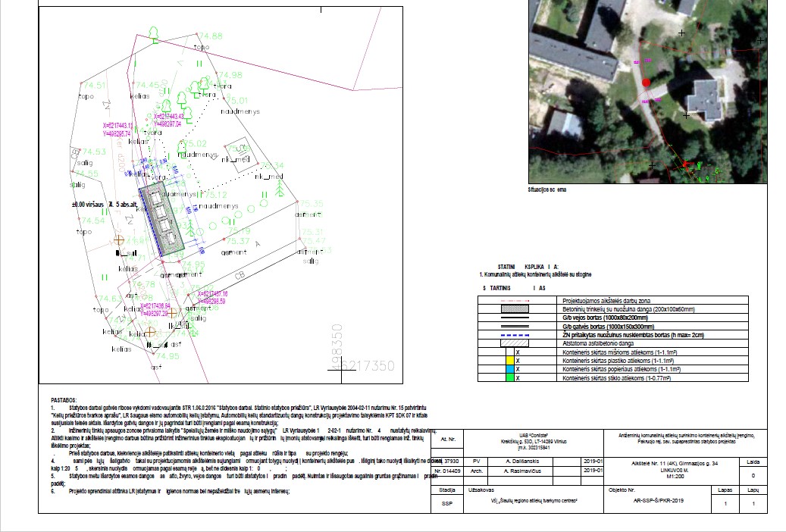Click the 'PV' role cell
786x532 pixels.
click(476, 462)
